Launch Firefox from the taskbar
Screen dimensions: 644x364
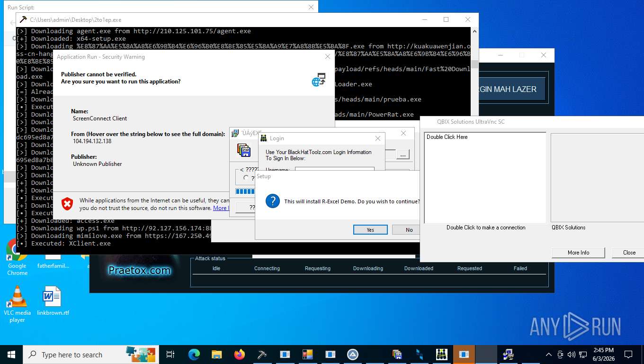pyautogui.click(x=239, y=354)
